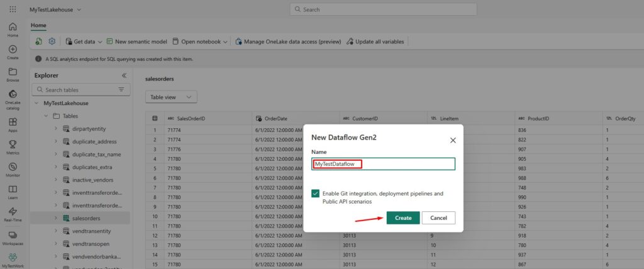This screenshot has height=269, width=644.
Task: Select salesorders in Explorer tree
Action: 80,219
